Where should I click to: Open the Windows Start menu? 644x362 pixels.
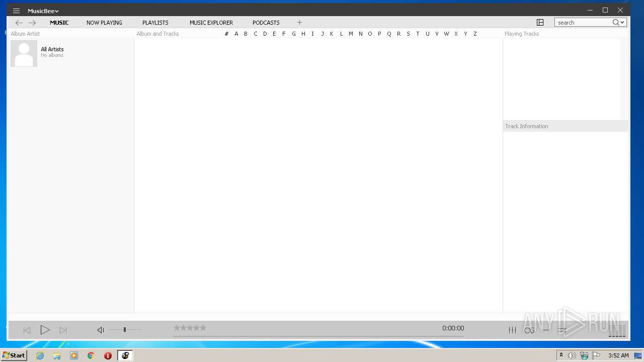(14, 355)
